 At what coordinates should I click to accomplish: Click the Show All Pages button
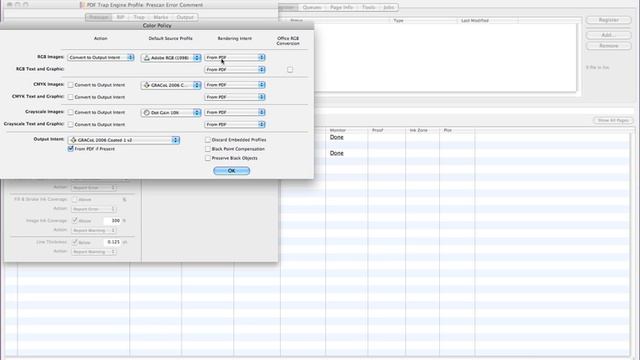click(x=613, y=120)
